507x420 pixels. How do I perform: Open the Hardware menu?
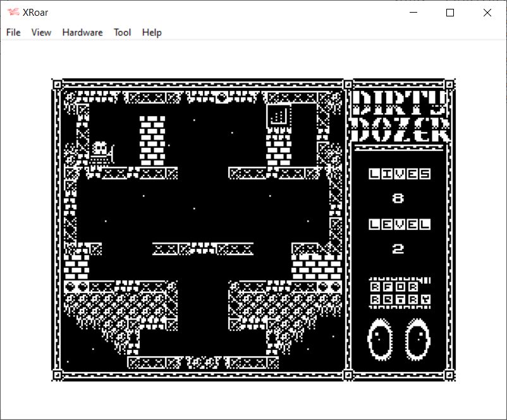point(82,32)
